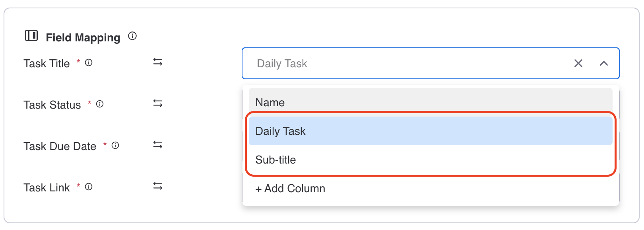Click the swap arrows beside Task Link
This screenshot has height=230, width=644.
pyautogui.click(x=158, y=186)
